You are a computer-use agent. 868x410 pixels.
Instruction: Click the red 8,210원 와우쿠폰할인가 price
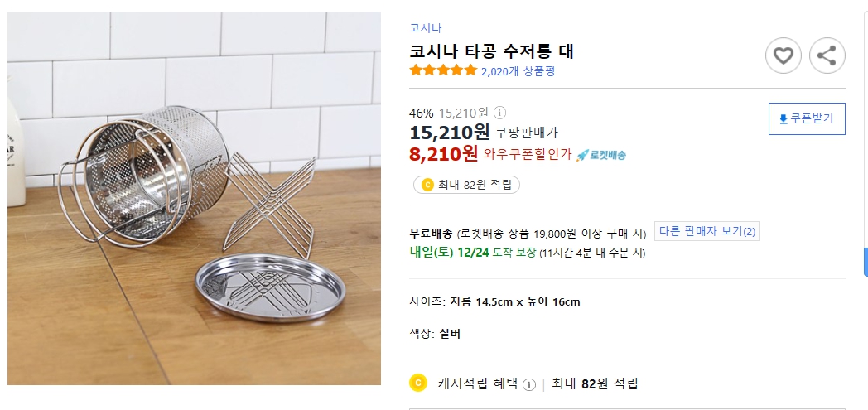[x=444, y=153]
